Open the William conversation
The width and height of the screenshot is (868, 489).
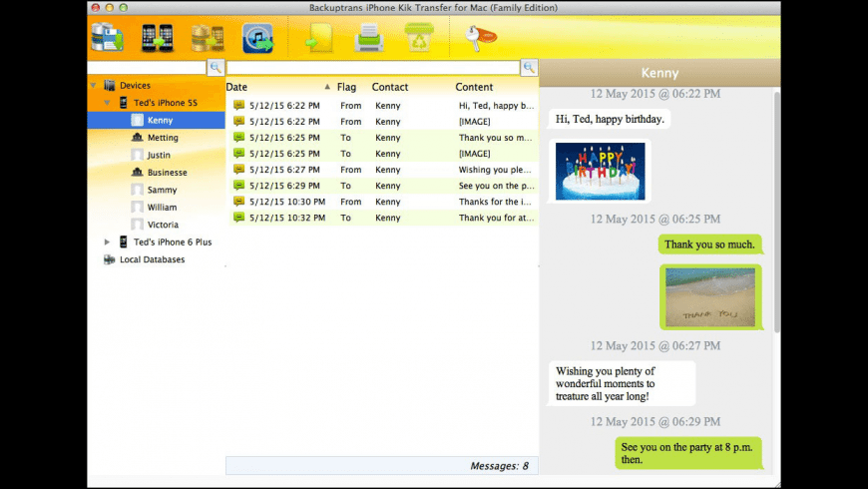tap(163, 208)
